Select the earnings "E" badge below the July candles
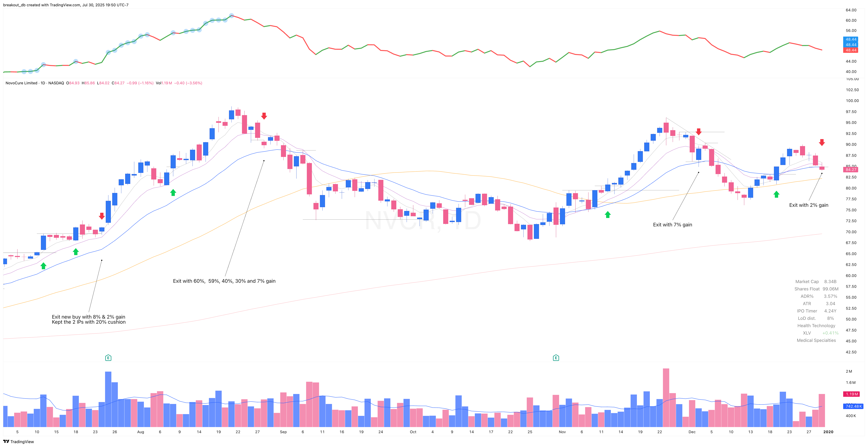 pos(109,357)
